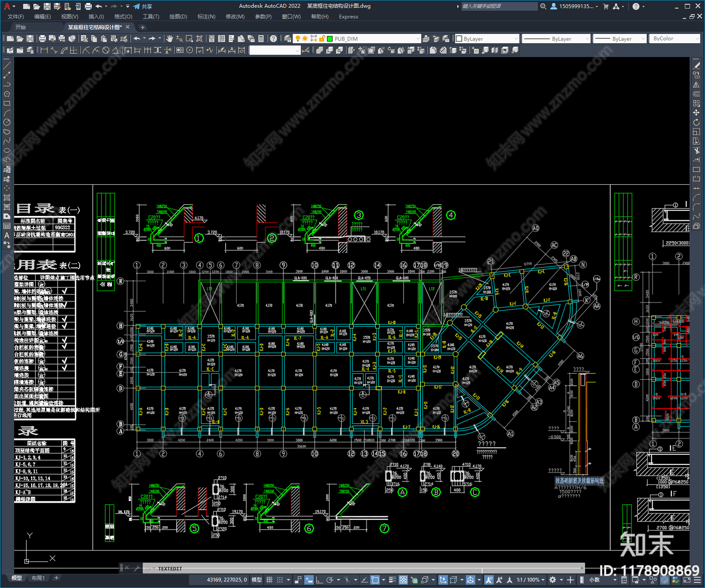This screenshot has height=588, width=705.
Task: Click the 共享 share button
Action: click(143, 6)
